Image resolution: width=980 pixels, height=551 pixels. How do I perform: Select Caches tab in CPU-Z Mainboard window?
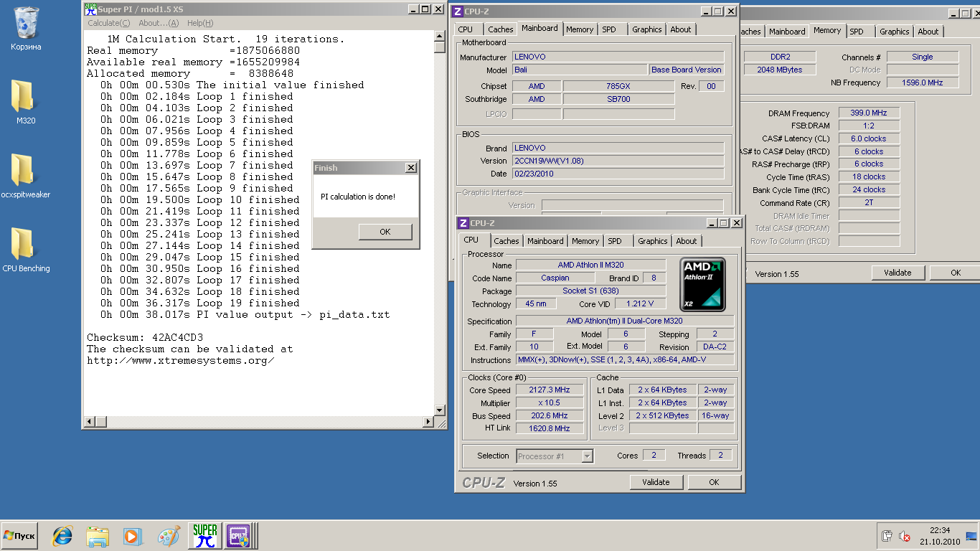tap(501, 29)
